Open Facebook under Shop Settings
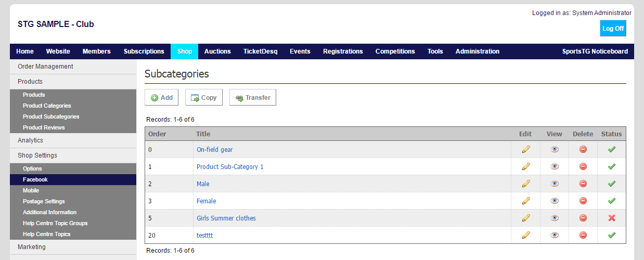Screen dimensions: 644x260 tap(73, 179)
